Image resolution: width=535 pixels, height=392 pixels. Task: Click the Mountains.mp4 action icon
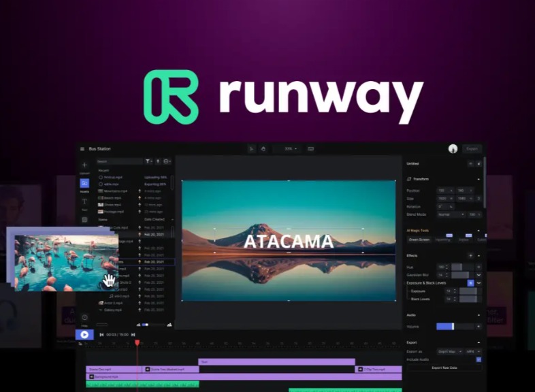pos(140,191)
